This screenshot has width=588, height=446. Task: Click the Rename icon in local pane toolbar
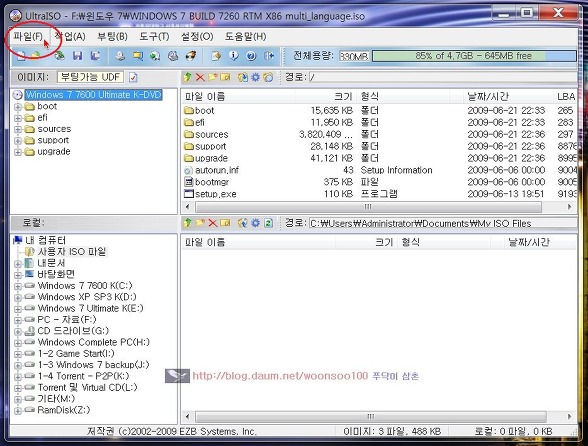pos(225,223)
